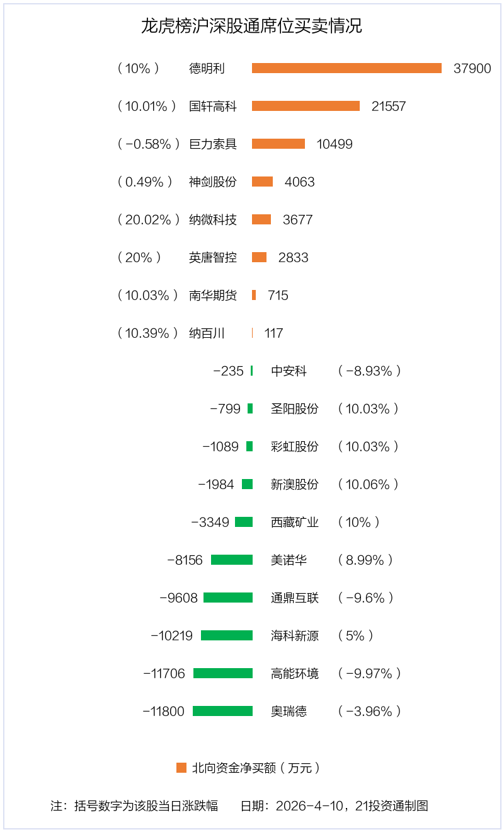504x832 pixels.
Task: Click the 南华期货 stock label
Action: tap(213, 295)
